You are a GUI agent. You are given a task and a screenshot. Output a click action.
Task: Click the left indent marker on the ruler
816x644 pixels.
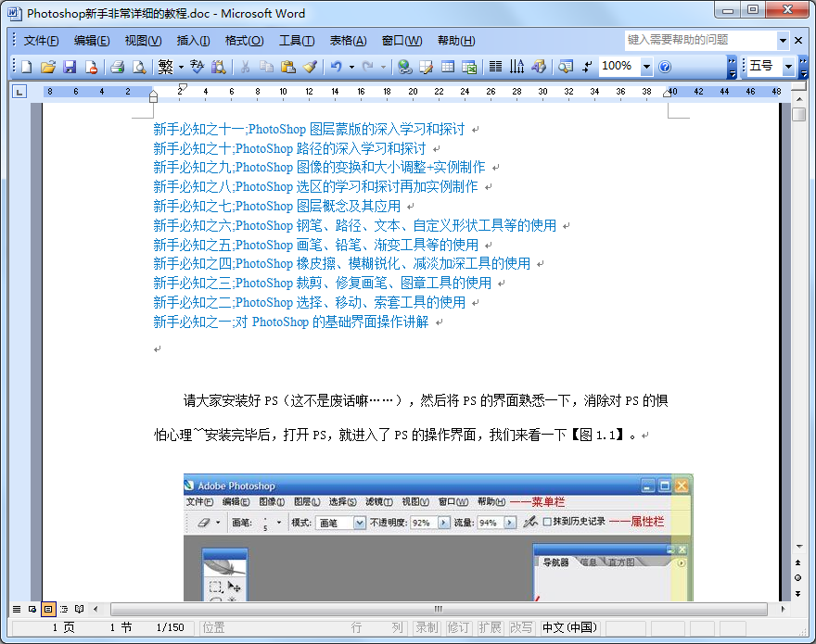153,98
